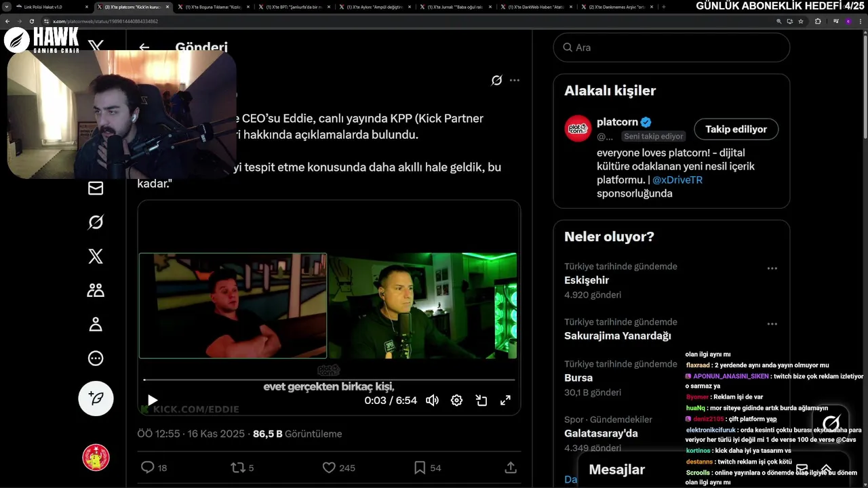Open Sakurajima Yanardağı trending topic
Screen dimensions: 868x488
617,335
